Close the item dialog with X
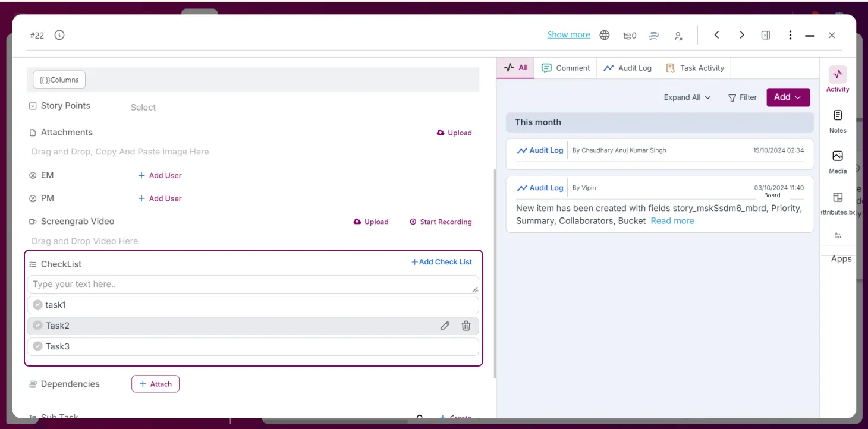 pos(832,35)
